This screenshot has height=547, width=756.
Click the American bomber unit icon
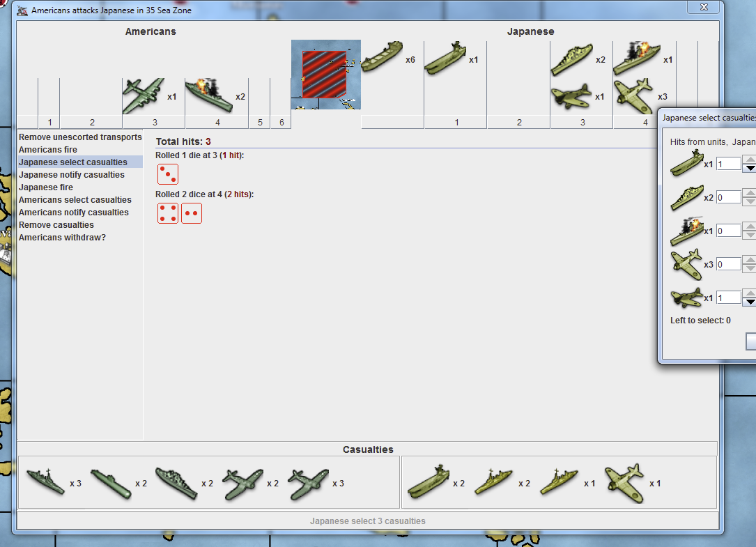pos(143,96)
